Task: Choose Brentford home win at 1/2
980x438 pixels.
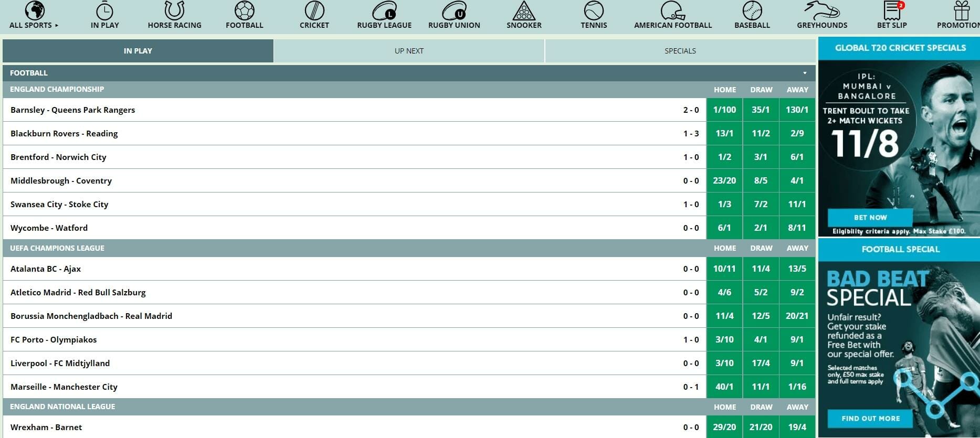Action: tap(724, 157)
